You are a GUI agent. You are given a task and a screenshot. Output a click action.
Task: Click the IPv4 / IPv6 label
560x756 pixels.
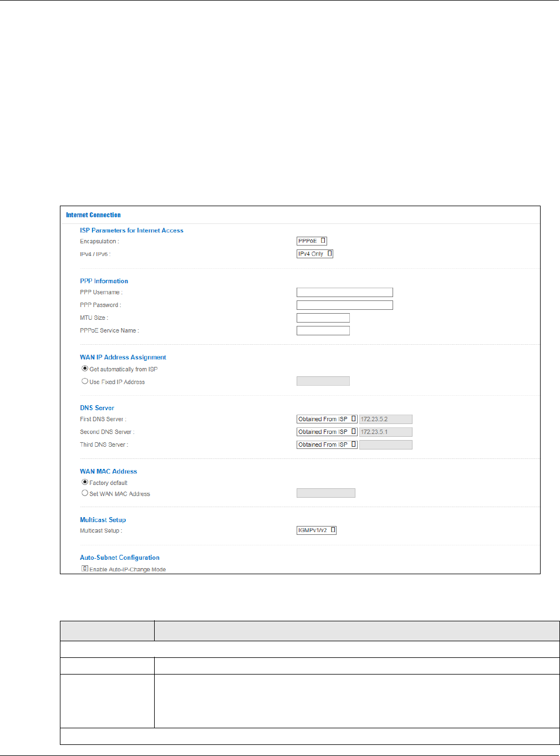(95, 254)
